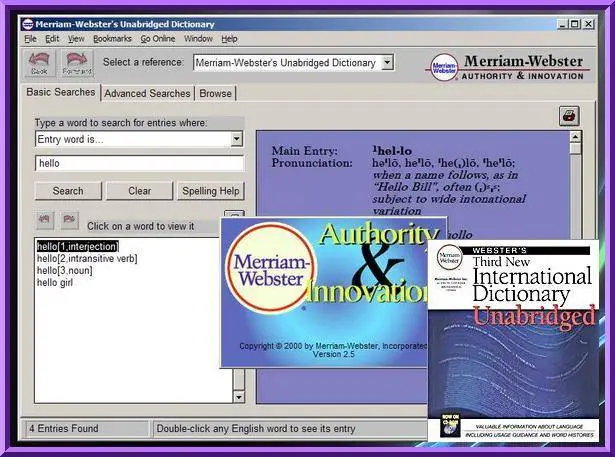
Task: Click the Merriam-Webster splash screen logo
Action: point(271,268)
